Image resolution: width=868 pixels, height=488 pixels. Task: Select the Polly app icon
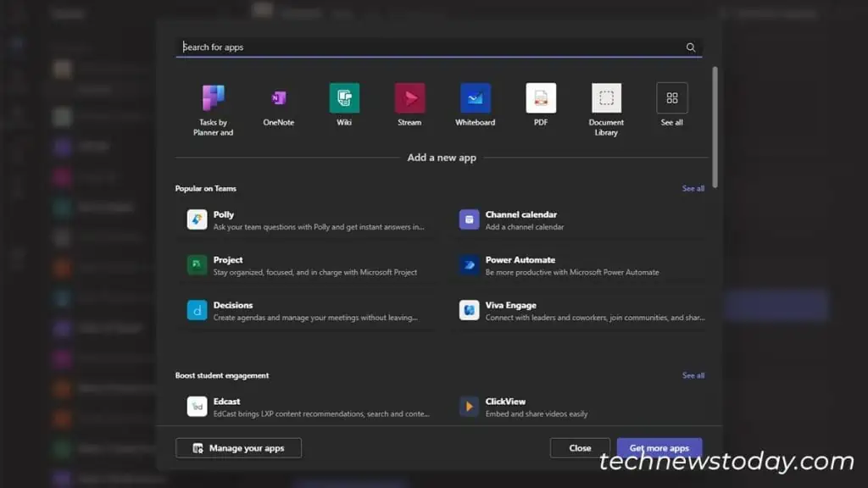click(197, 220)
